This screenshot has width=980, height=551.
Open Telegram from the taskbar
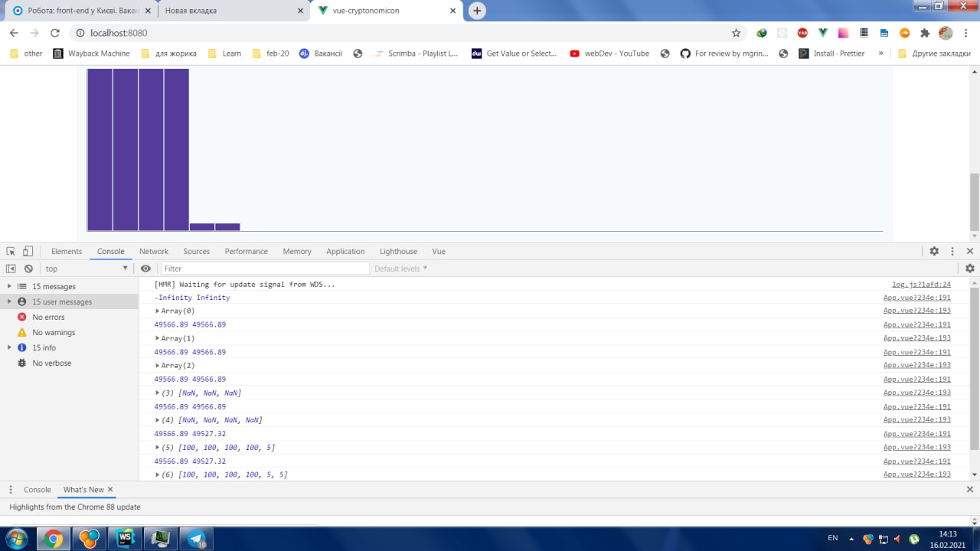197,539
